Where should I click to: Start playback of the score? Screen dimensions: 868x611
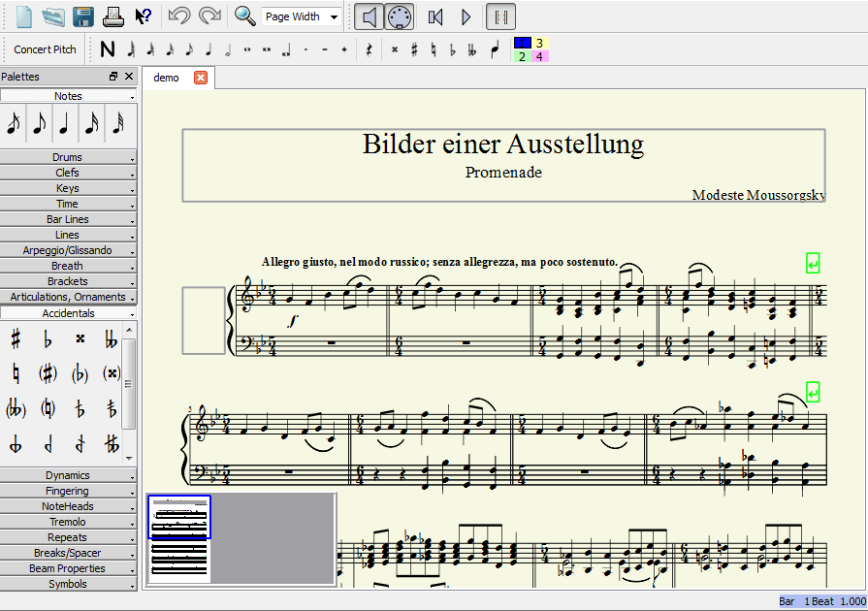point(466,16)
